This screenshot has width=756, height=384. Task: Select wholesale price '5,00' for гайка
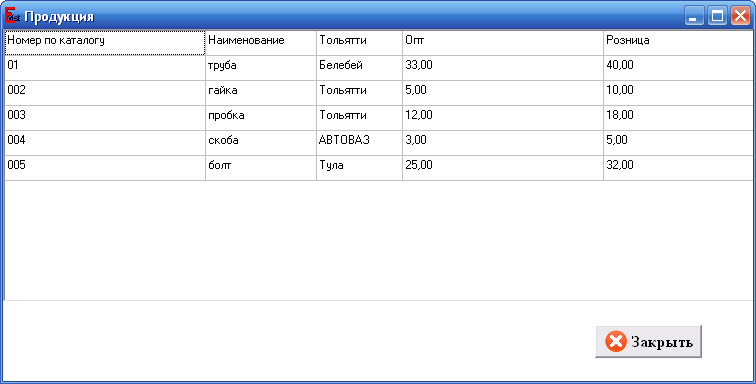(503, 93)
